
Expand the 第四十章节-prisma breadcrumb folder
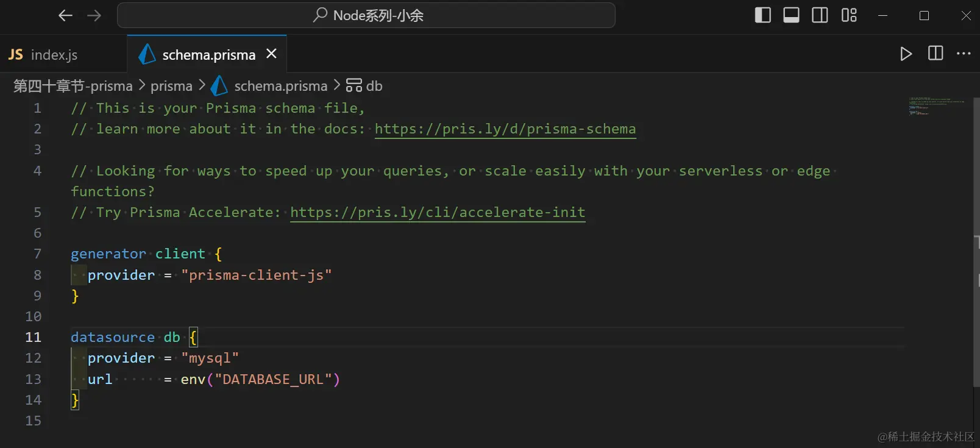[x=73, y=86]
